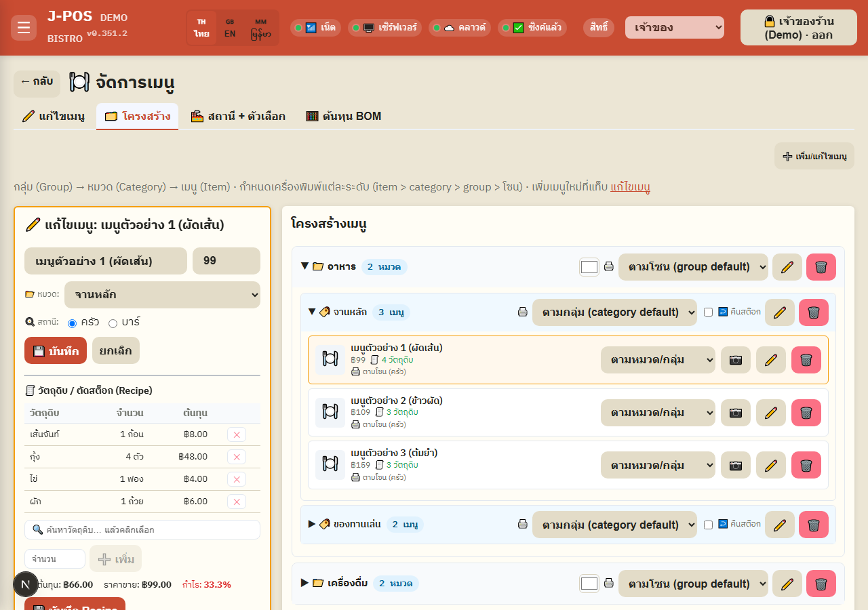Edit the จานหลัก category with pencil icon
The width and height of the screenshot is (868, 610).
[780, 312]
